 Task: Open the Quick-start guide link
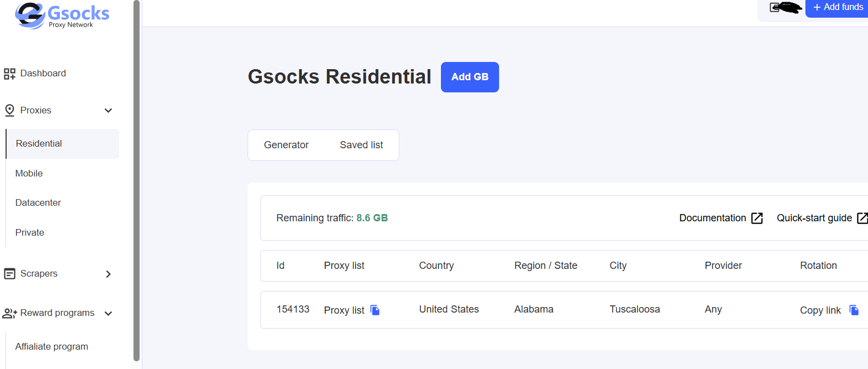[814, 218]
